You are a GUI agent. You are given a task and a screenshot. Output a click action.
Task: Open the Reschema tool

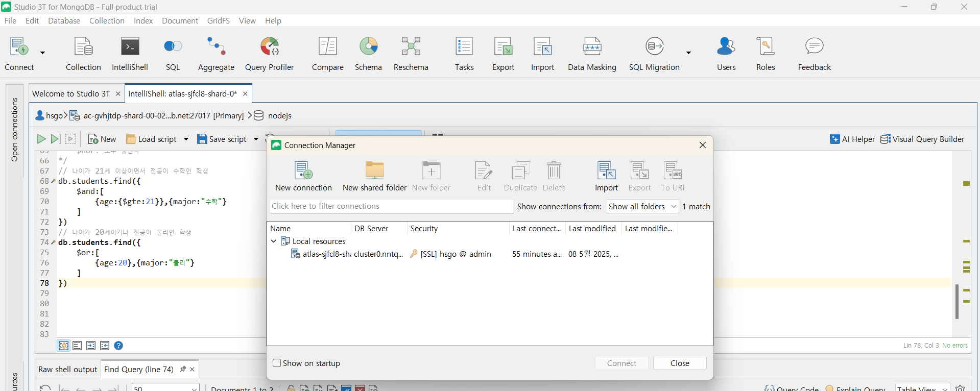click(411, 53)
